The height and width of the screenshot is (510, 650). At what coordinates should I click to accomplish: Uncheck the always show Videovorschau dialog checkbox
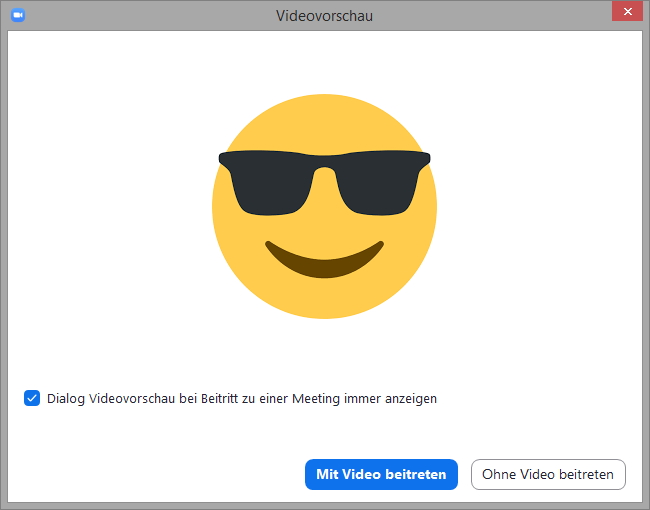(x=32, y=398)
